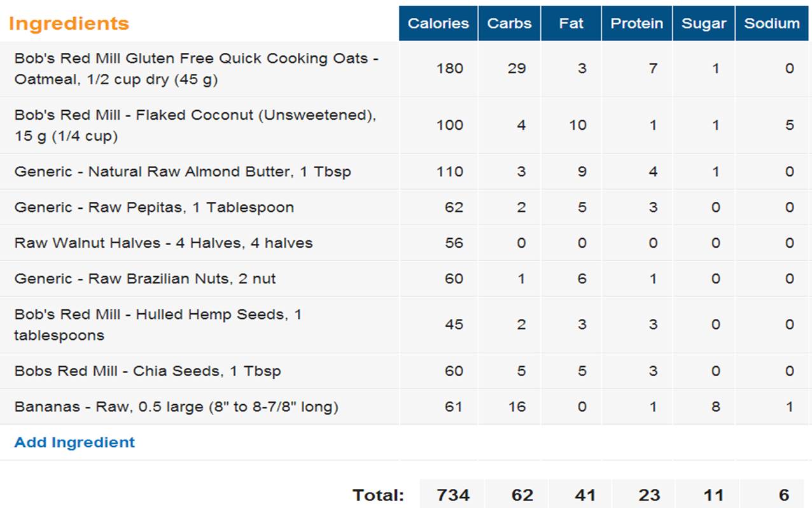
Task: Open the Chia Seeds ingredient entry
Action: coord(148,371)
